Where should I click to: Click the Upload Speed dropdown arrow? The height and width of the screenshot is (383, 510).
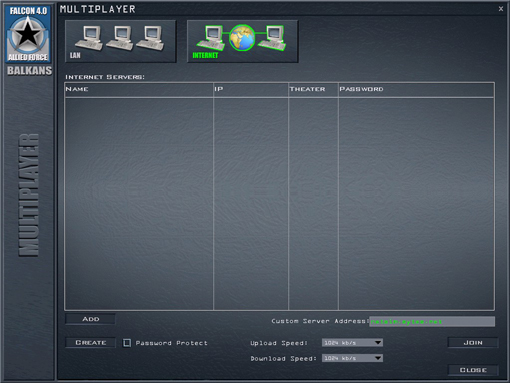pyautogui.click(x=378, y=343)
